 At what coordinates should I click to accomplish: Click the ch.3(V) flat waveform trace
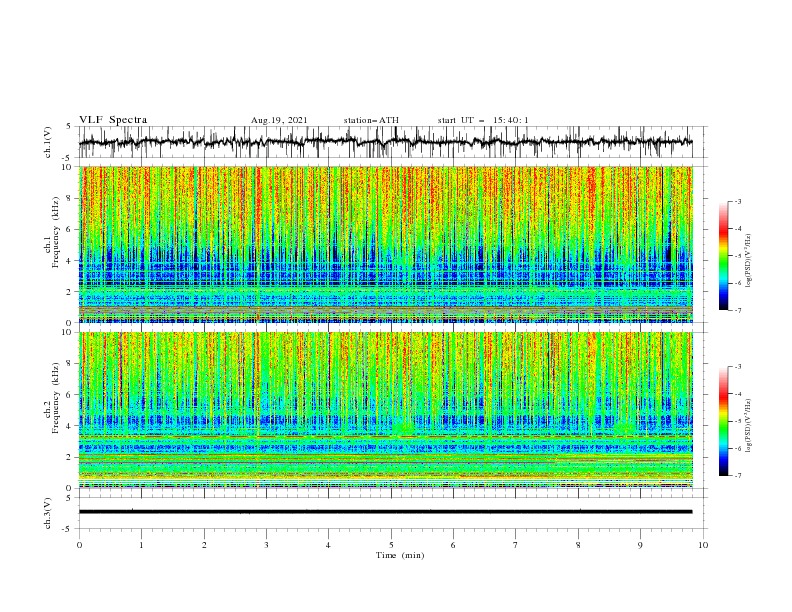point(385,512)
